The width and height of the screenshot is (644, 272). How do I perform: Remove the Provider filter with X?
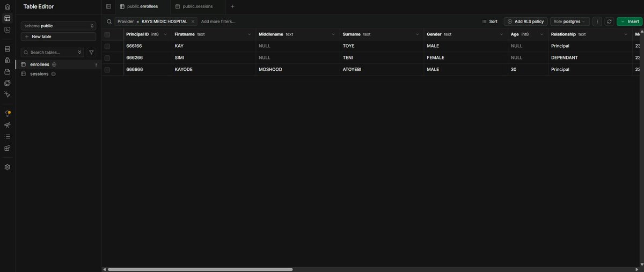193,21
